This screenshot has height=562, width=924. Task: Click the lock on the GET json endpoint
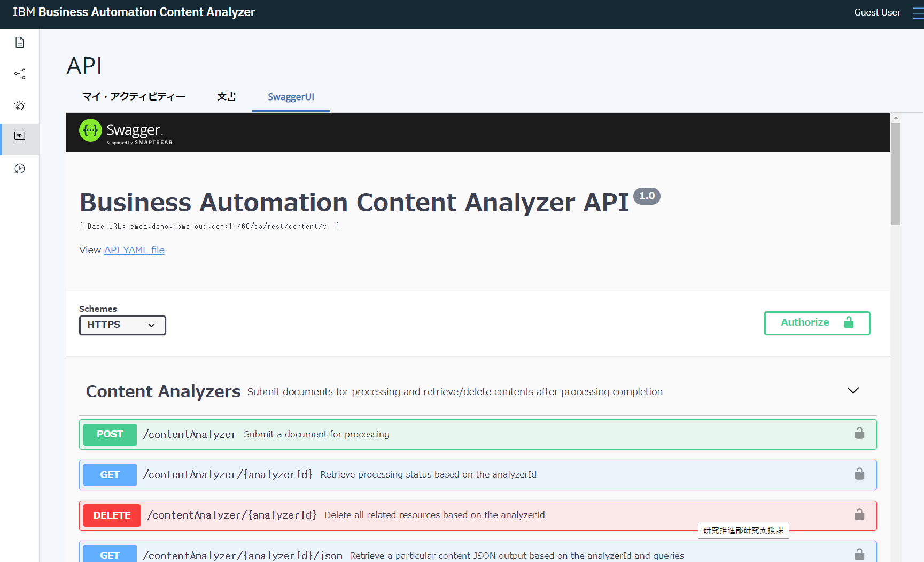coord(859,555)
